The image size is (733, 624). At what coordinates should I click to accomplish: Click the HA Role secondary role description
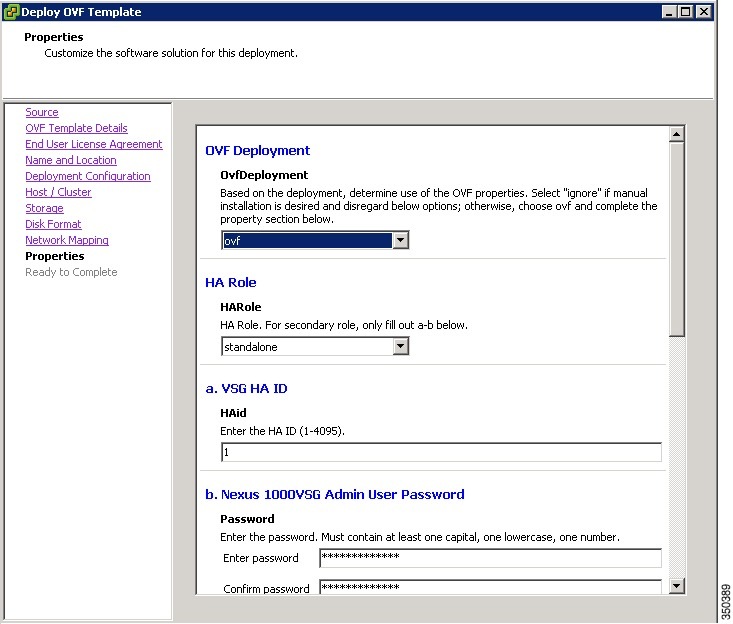(x=344, y=325)
